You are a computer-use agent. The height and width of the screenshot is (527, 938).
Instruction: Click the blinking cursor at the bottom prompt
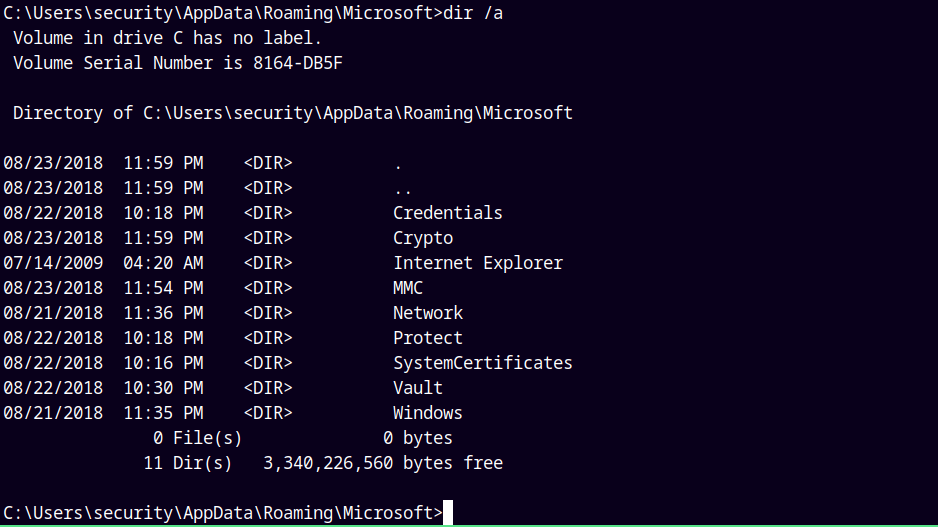click(449, 513)
